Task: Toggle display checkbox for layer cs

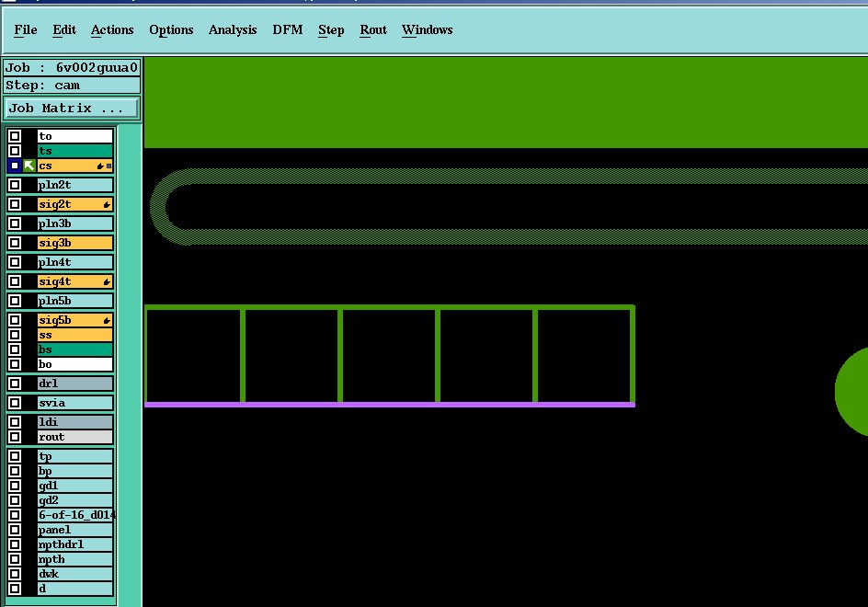Action: point(15,166)
